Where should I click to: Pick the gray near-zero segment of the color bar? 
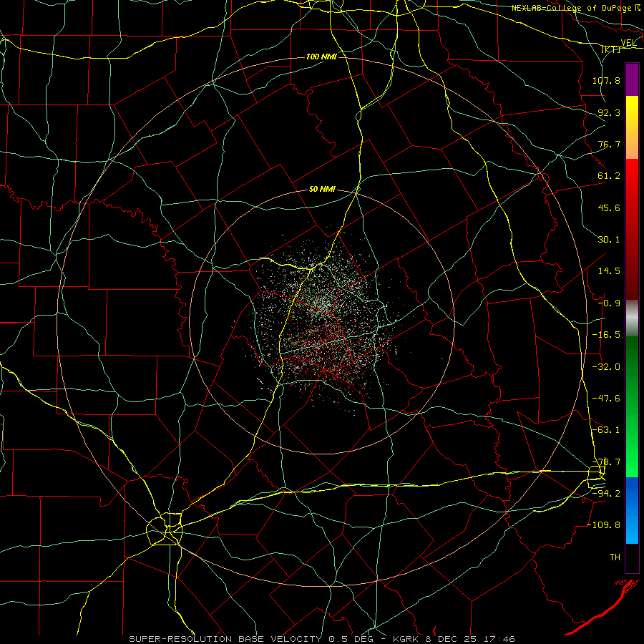632,318
